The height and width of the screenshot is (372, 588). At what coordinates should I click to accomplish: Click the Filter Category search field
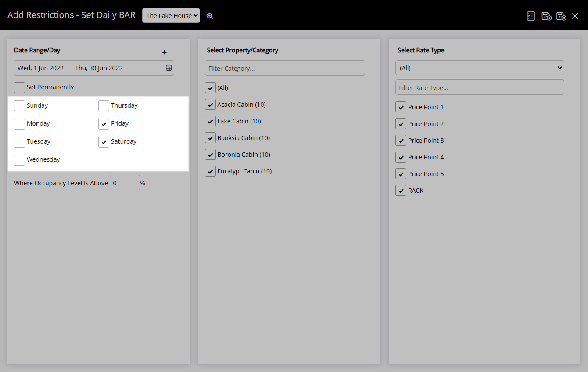(x=285, y=68)
